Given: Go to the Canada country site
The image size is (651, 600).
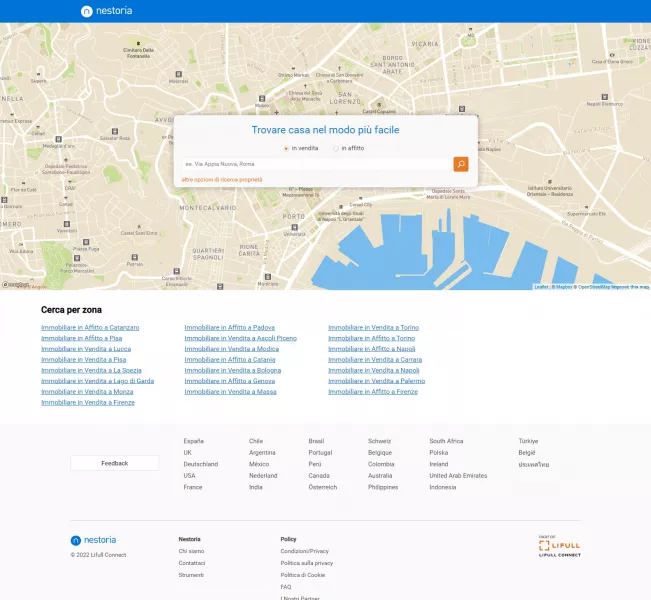Looking at the screenshot, I should (x=319, y=476).
